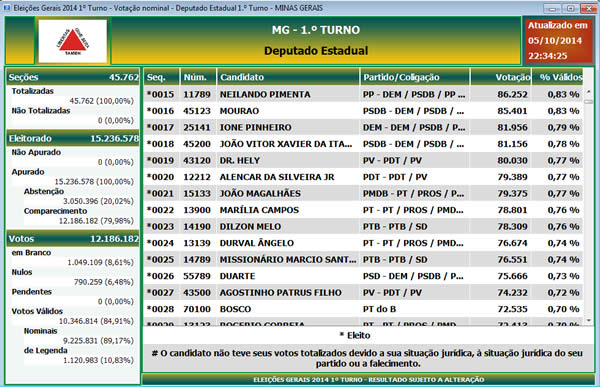Select the NEILANDO PIMENTA row
Screen dimensions: 600x387
click(363, 94)
